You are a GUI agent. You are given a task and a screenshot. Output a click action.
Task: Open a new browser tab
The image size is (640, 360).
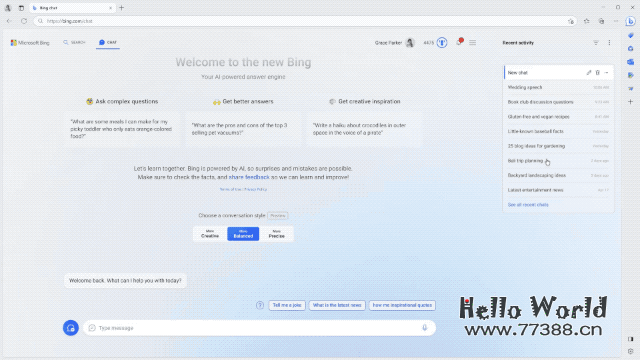tap(122, 8)
